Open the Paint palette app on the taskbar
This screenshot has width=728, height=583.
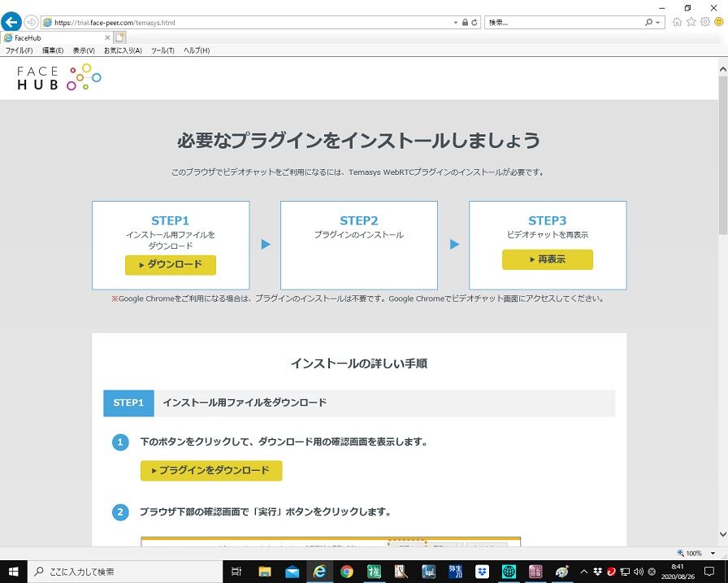(x=562, y=572)
